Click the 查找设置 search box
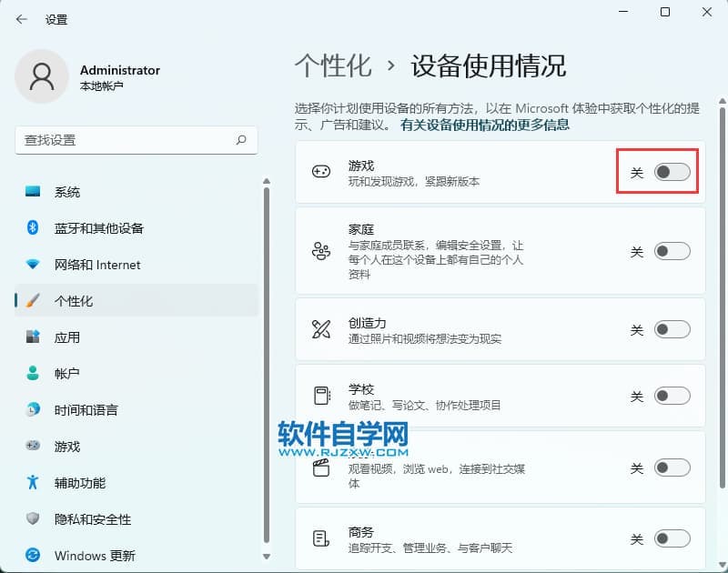 tap(127, 140)
